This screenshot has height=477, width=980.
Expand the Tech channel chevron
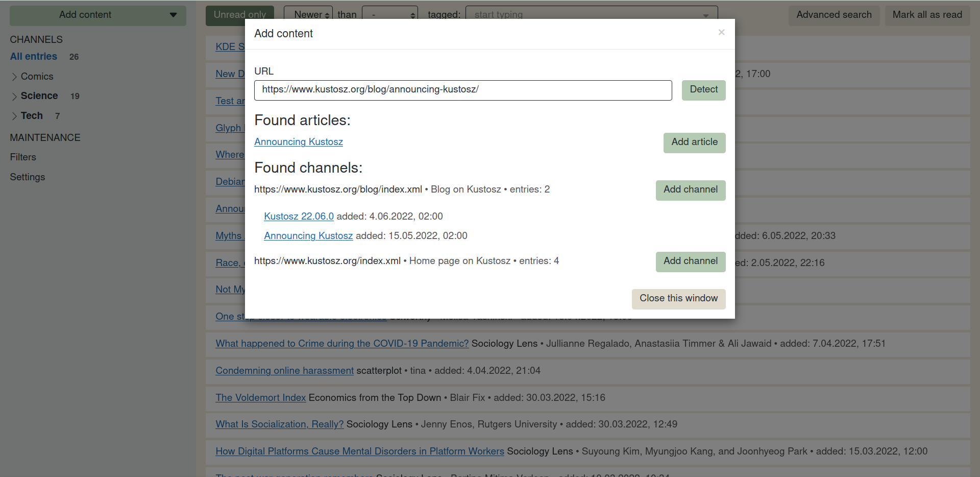[14, 116]
